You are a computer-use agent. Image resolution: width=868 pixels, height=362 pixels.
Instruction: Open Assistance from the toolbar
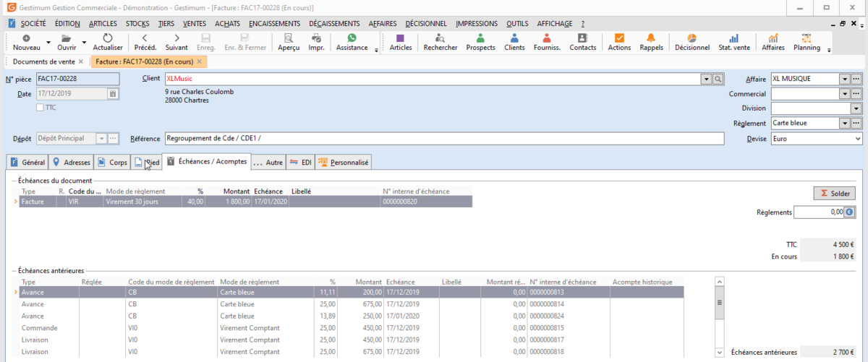[352, 38]
